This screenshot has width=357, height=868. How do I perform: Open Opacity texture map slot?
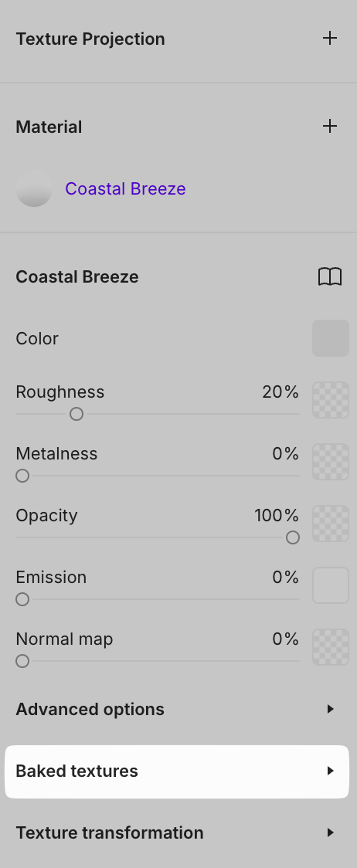(x=331, y=524)
